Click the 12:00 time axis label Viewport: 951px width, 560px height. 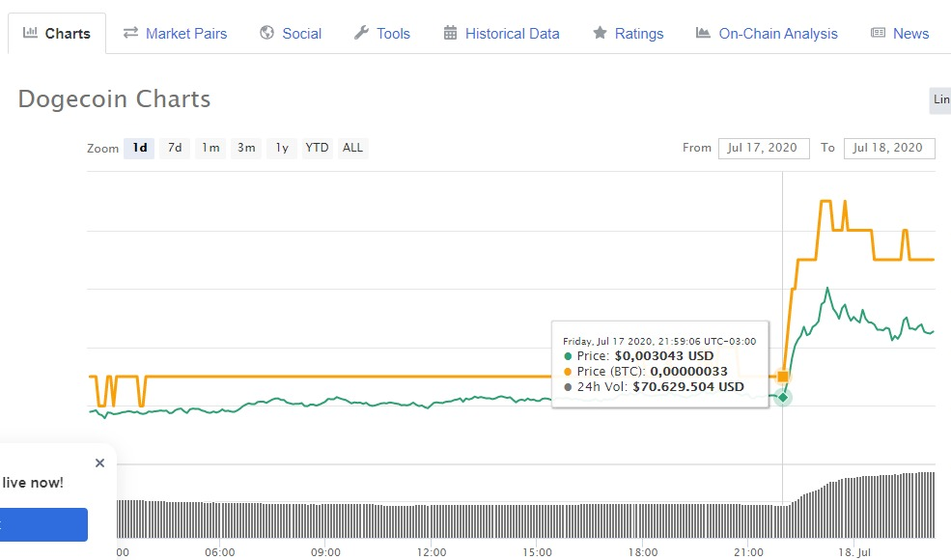point(432,552)
